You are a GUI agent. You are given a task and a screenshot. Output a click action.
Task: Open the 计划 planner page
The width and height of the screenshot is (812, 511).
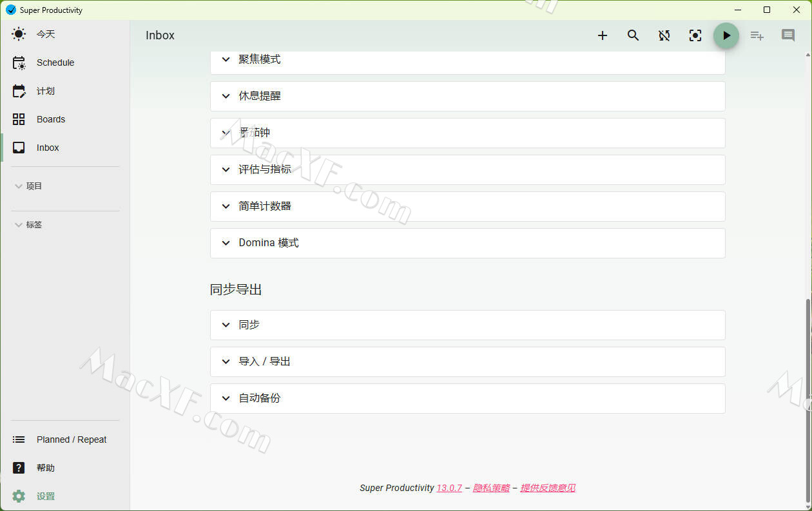coord(65,91)
